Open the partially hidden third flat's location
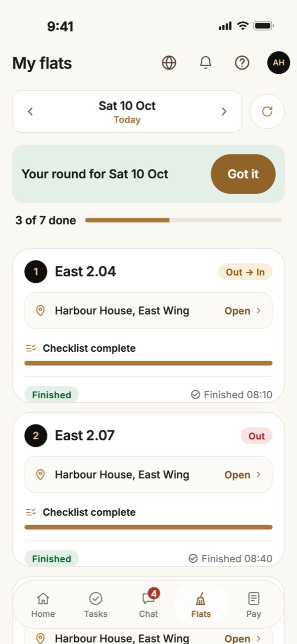Screen dimensions: 297x644 [x=148, y=637]
